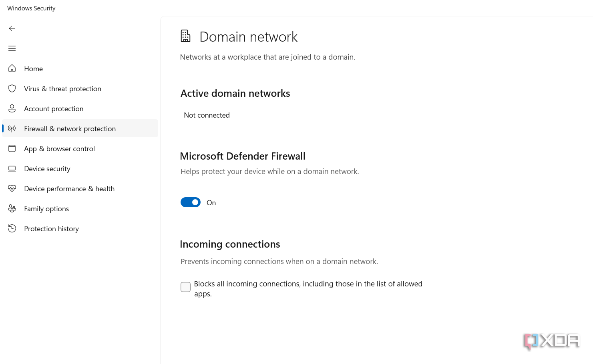593x364 pixels.
Task: Click the Domain network building icon
Action: [x=185, y=36]
